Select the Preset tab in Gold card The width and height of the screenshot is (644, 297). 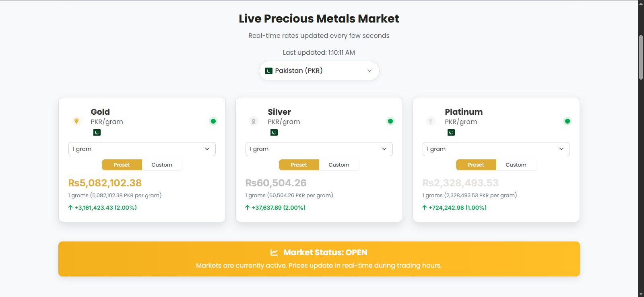coord(122,165)
